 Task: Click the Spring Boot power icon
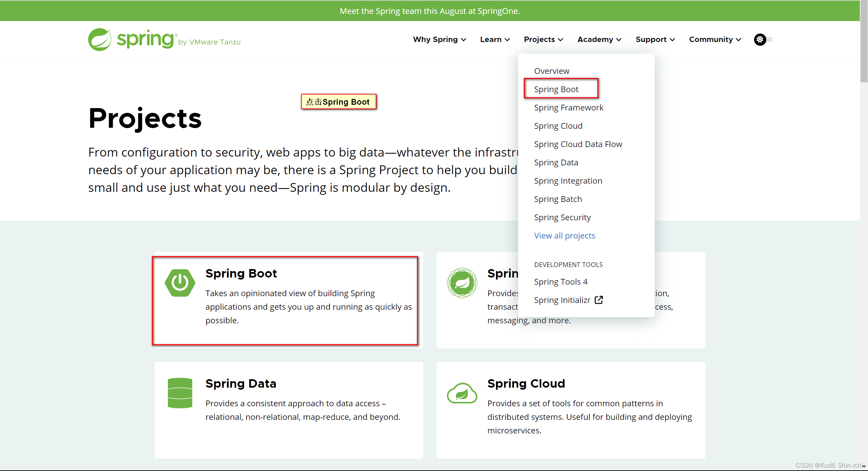coord(180,283)
